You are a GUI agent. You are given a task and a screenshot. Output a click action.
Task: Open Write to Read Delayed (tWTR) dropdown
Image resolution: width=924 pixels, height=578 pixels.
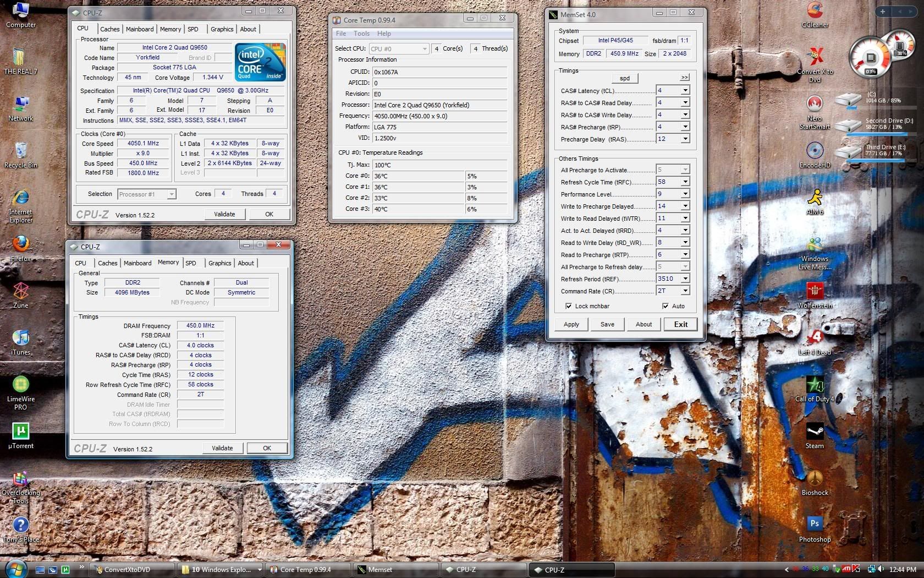pyautogui.click(x=685, y=218)
